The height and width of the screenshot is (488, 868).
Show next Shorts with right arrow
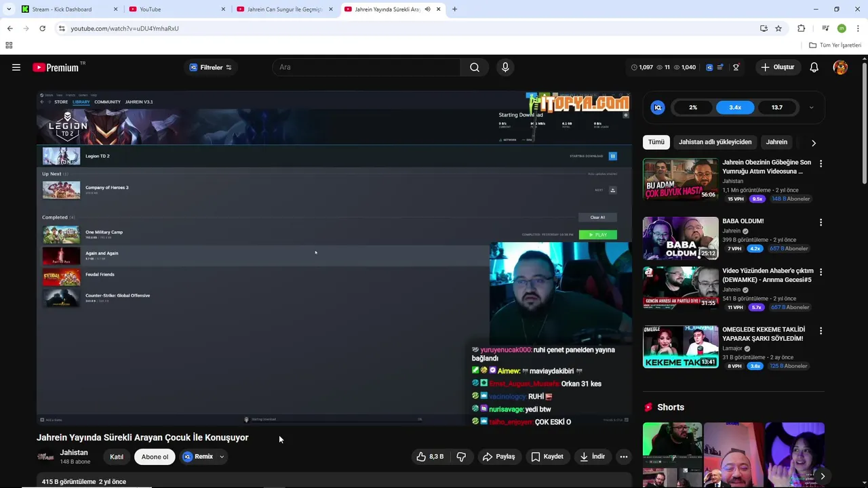(x=823, y=476)
